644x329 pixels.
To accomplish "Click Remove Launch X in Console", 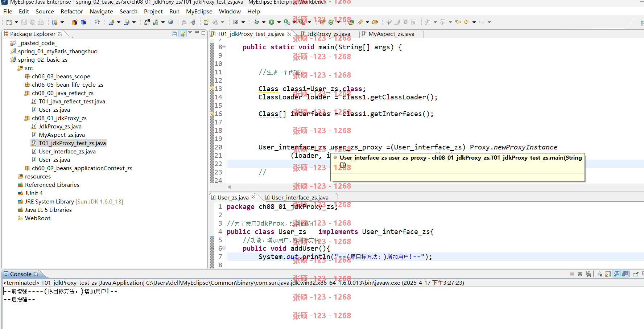I will pyautogui.click(x=580, y=274).
